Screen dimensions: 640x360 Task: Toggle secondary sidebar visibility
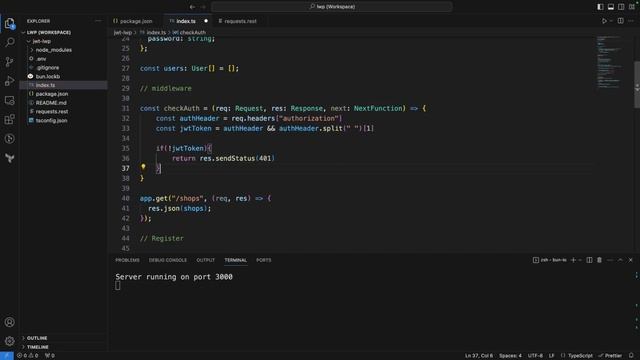pos(621,7)
